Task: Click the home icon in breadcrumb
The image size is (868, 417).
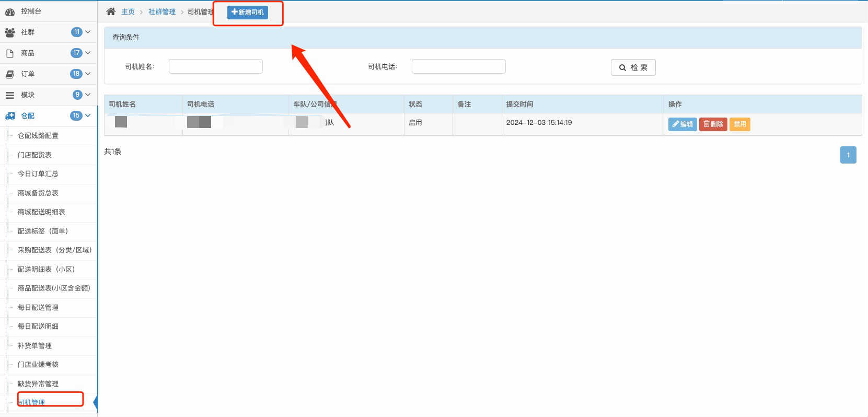Action: 111,11
